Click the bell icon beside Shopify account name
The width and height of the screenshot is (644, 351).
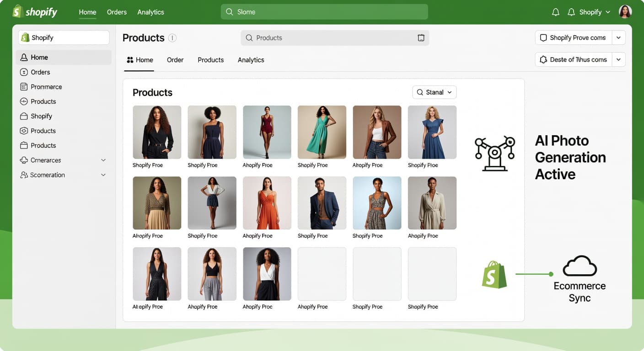click(x=571, y=12)
